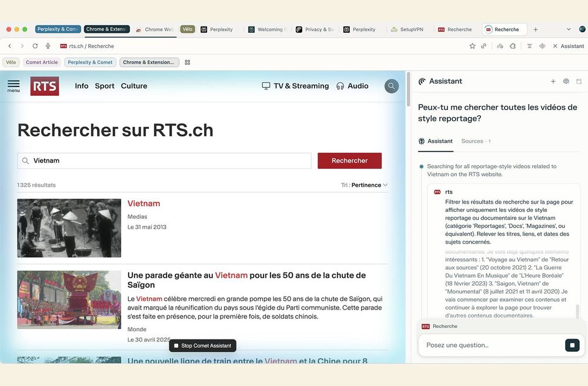Open the RTS hamburger menu
588x386 pixels.
(x=14, y=86)
